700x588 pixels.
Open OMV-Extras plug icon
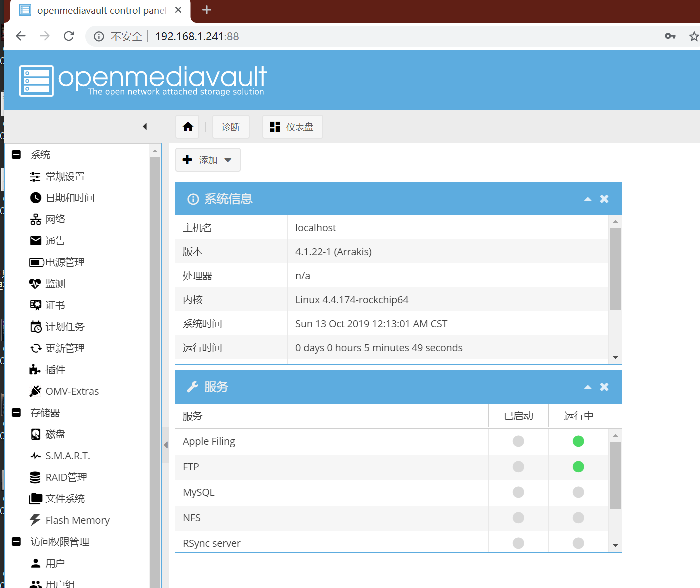coord(35,391)
